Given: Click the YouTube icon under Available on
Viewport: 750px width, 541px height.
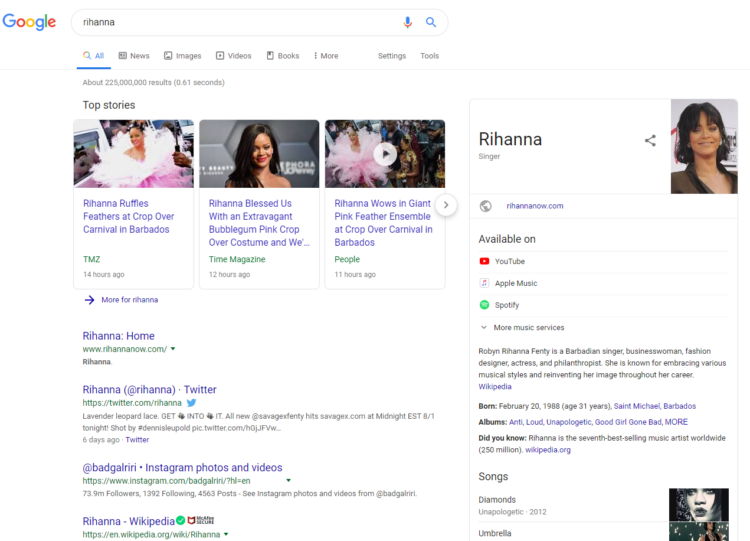Looking at the screenshot, I should point(485,261).
